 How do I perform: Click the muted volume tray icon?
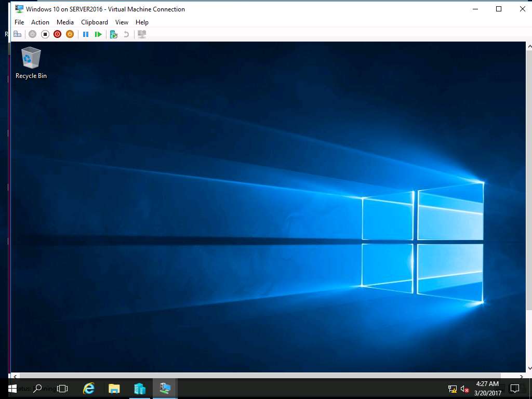[x=464, y=389]
